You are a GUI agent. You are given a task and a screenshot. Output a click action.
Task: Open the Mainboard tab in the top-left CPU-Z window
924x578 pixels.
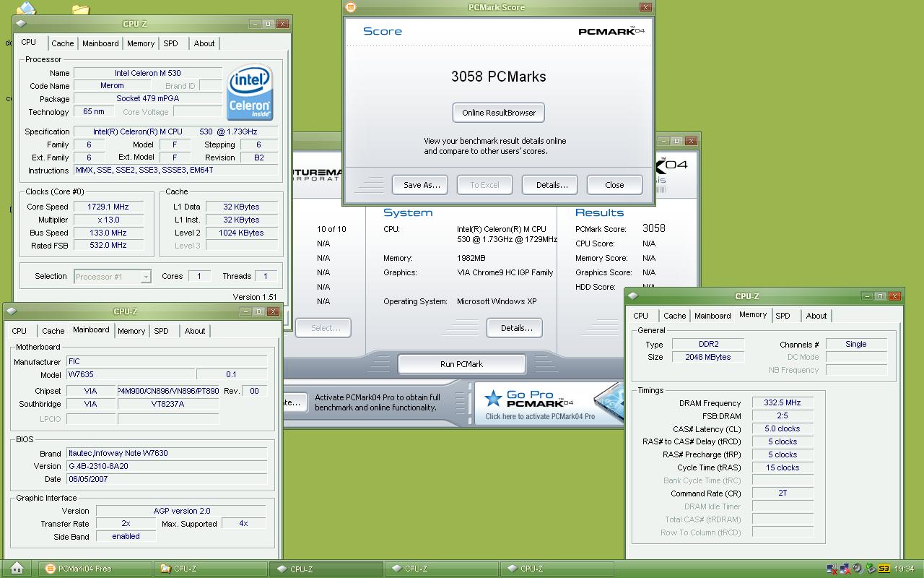click(x=100, y=43)
